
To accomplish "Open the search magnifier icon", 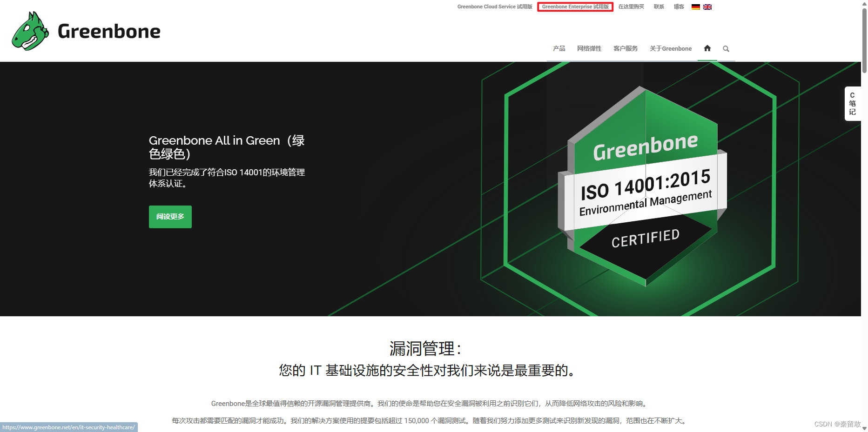I will 726,49.
